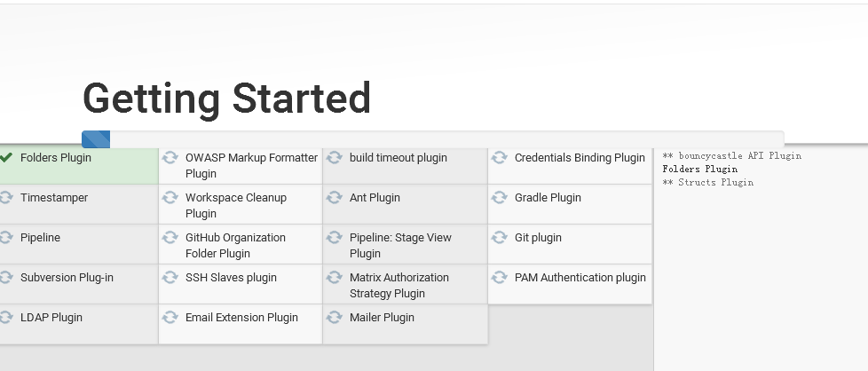Click the GitHub Organization Folder Plugin label
This screenshot has height=371, width=868.
235,245
